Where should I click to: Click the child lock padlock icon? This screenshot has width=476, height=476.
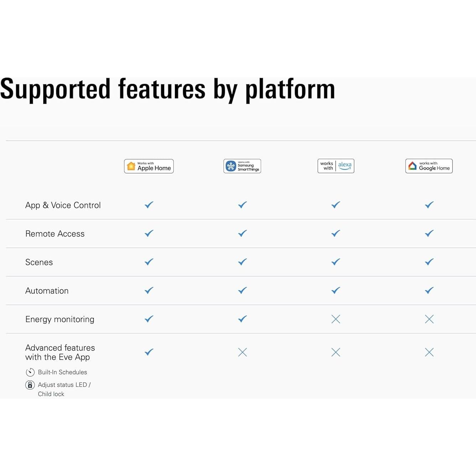pos(30,385)
